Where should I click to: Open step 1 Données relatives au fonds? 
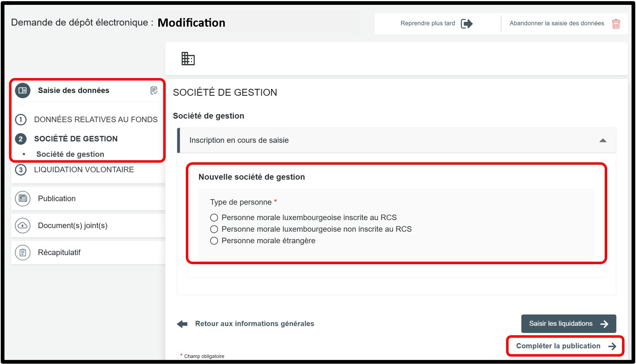point(95,120)
